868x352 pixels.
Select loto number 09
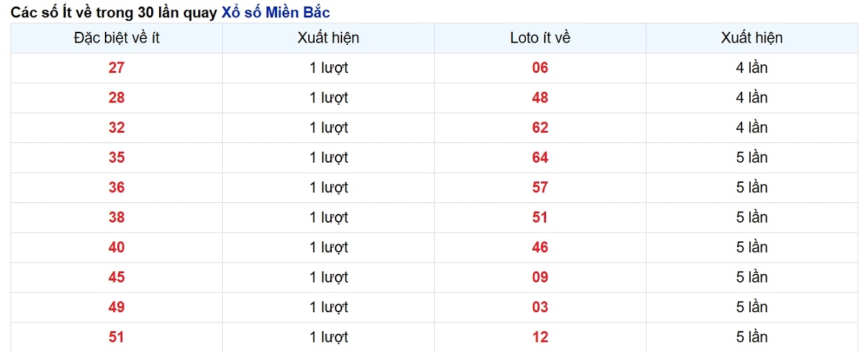pos(540,278)
